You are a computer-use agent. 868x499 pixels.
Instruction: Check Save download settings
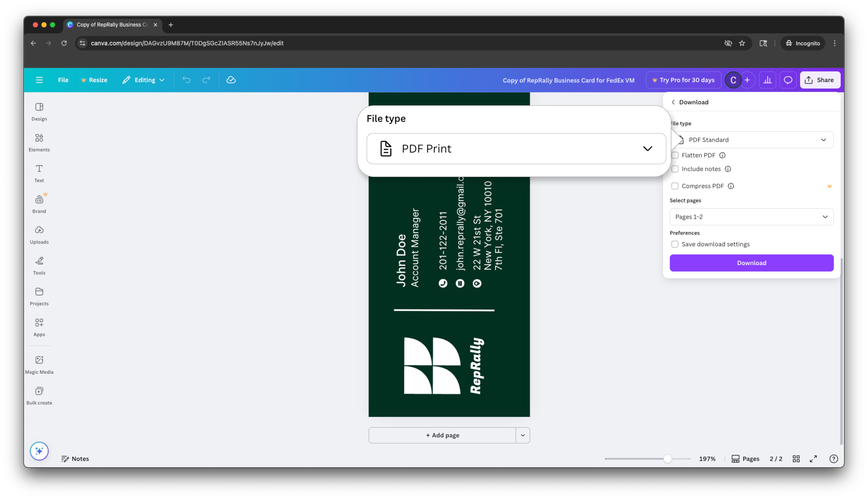[675, 244]
